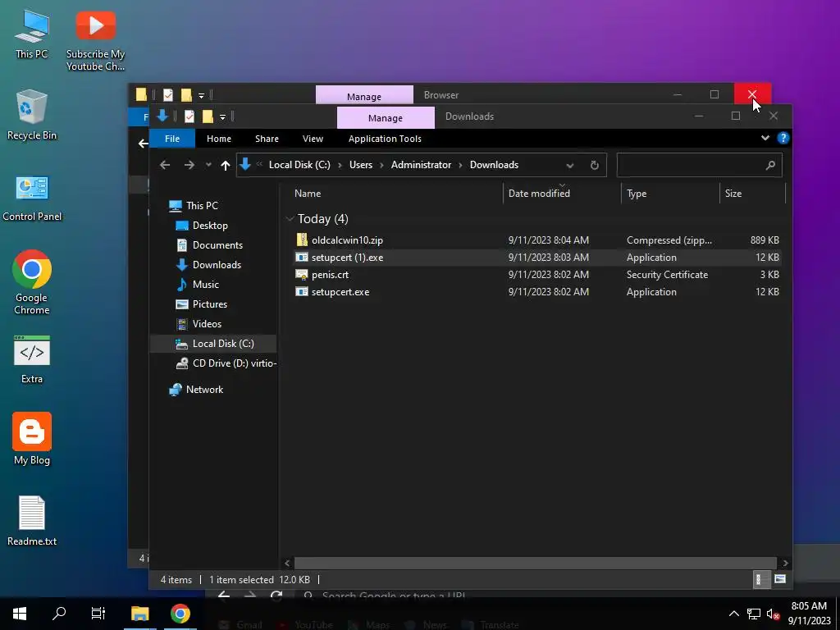Open Customize Quick Access Toolbar dropdown in Downloads window
Image resolution: width=840 pixels, height=630 pixels.
tap(222, 116)
